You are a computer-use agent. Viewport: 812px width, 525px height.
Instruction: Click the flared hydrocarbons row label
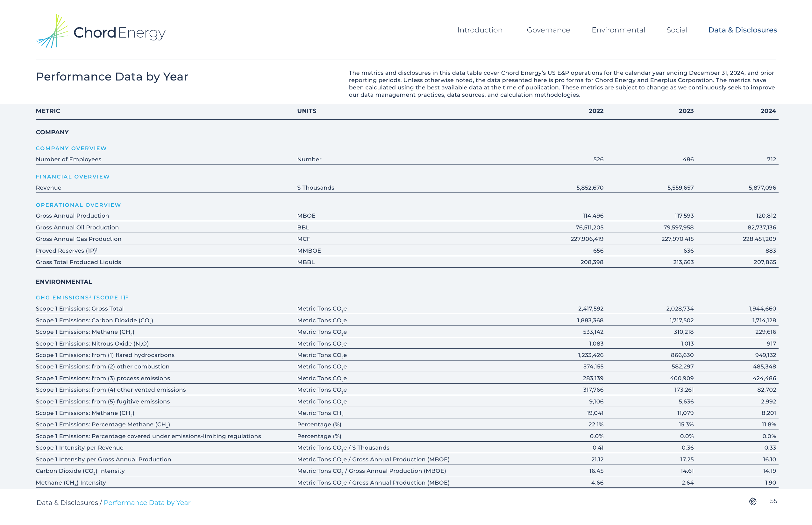(x=105, y=355)
